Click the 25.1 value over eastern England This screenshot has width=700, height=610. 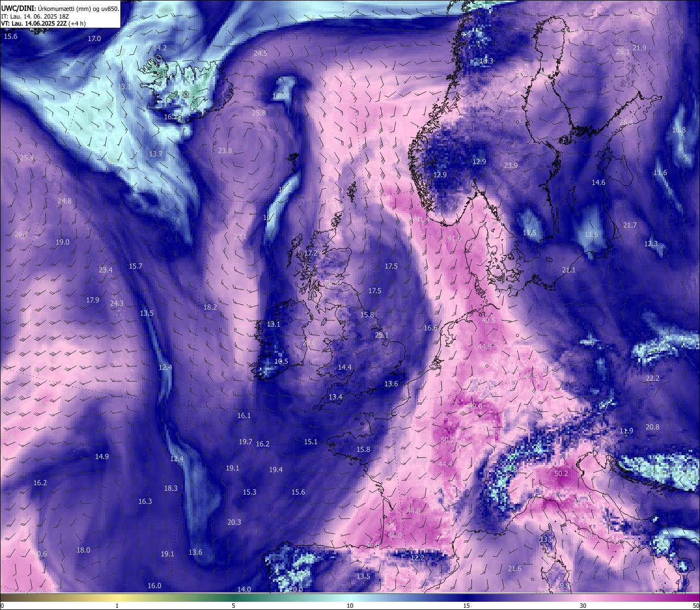pyautogui.click(x=381, y=335)
